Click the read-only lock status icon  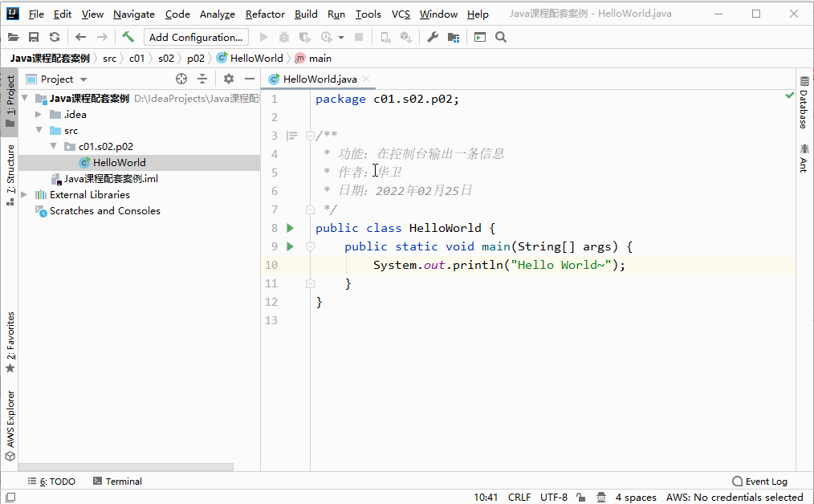tap(581, 498)
